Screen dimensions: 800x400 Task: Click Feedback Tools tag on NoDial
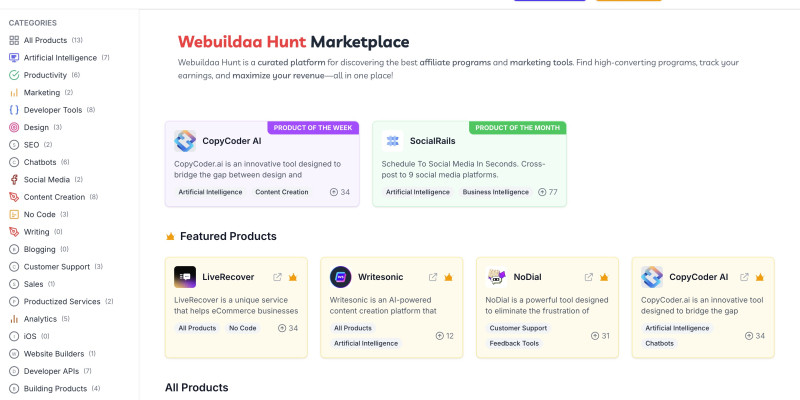[514, 343]
